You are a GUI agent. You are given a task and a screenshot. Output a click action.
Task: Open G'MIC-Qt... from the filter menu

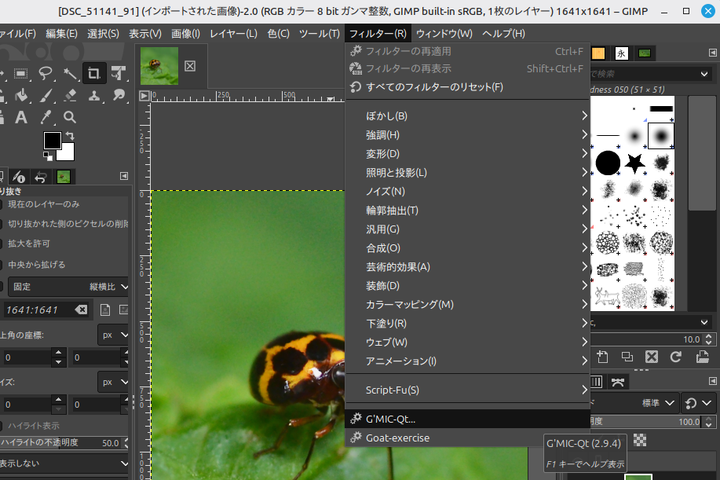[390, 419]
